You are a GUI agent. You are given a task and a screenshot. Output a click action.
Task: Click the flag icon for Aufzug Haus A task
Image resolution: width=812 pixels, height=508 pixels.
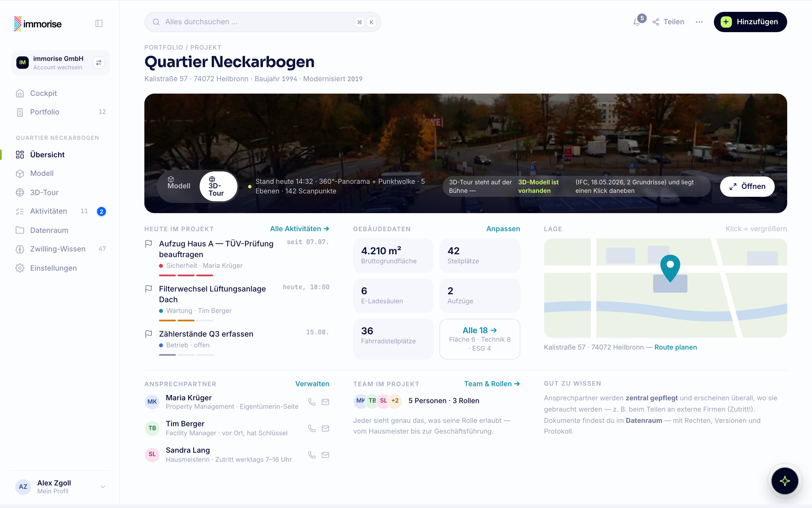(149, 244)
